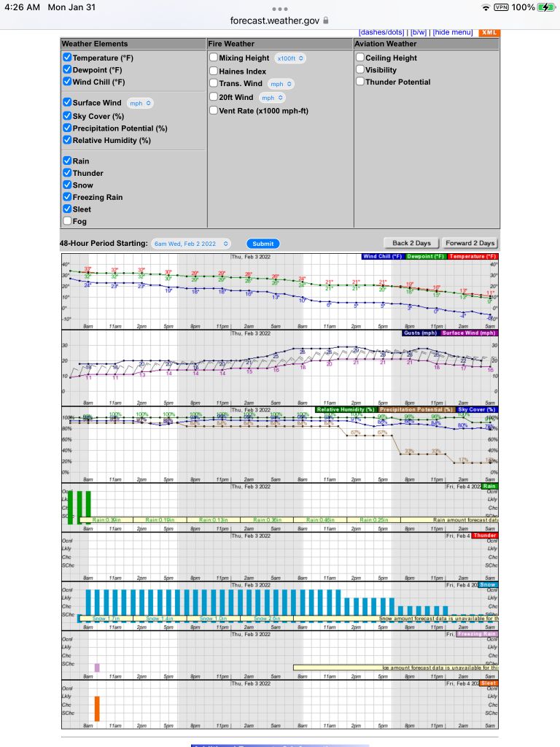Check the Haines Index checkbox
Image resolution: width=560 pixels, height=747 pixels.
[x=214, y=71]
